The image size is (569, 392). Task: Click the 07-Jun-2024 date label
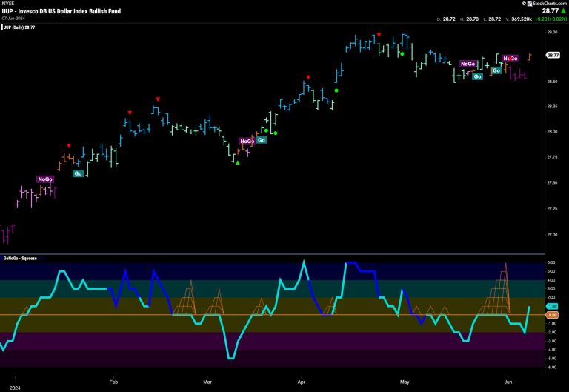click(x=13, y=18)
